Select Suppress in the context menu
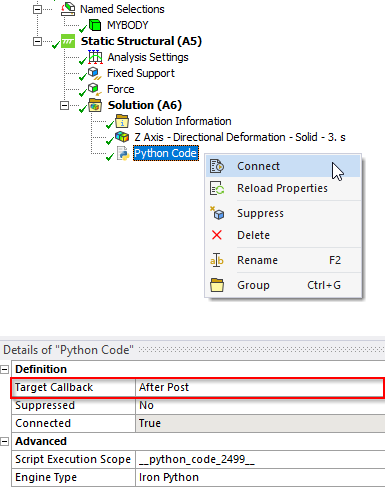The height and width of the screenshot is (496, 385). [283, 213]
